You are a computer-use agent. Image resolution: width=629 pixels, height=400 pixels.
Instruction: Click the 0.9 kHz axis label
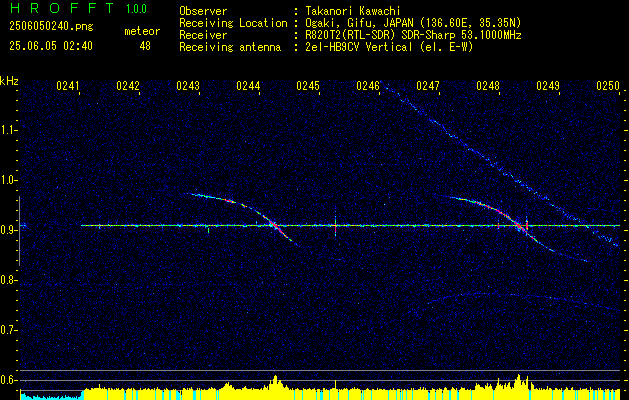pos(7,230)
